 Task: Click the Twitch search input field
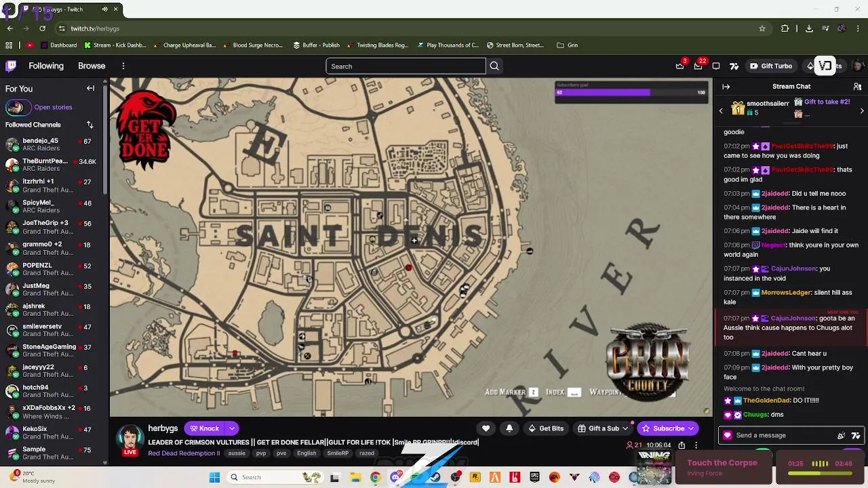pos(406,66)
